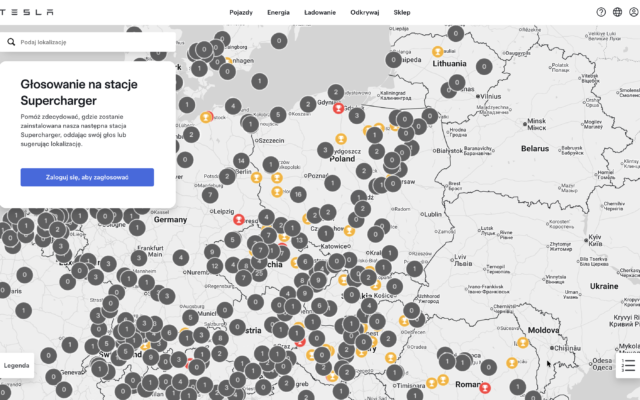The width and height of the screenshot is (640, 400).
Task: Open the Energia menu
Action: 278,12
